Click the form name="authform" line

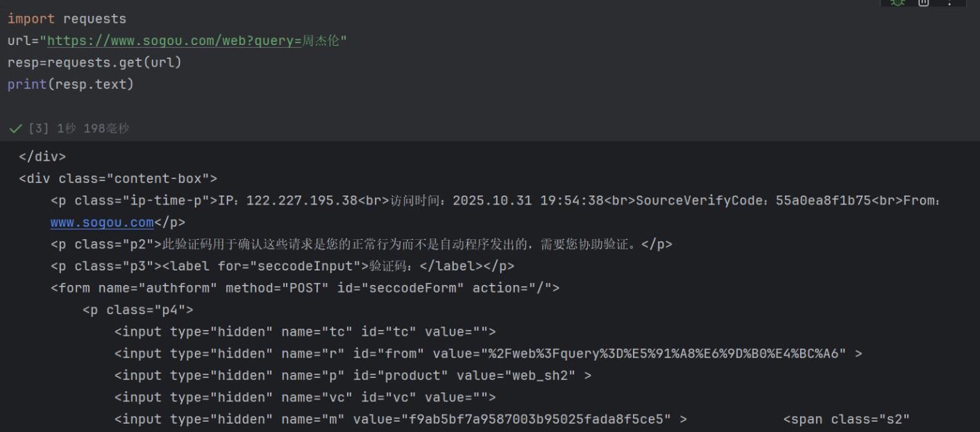click(305, 288)
